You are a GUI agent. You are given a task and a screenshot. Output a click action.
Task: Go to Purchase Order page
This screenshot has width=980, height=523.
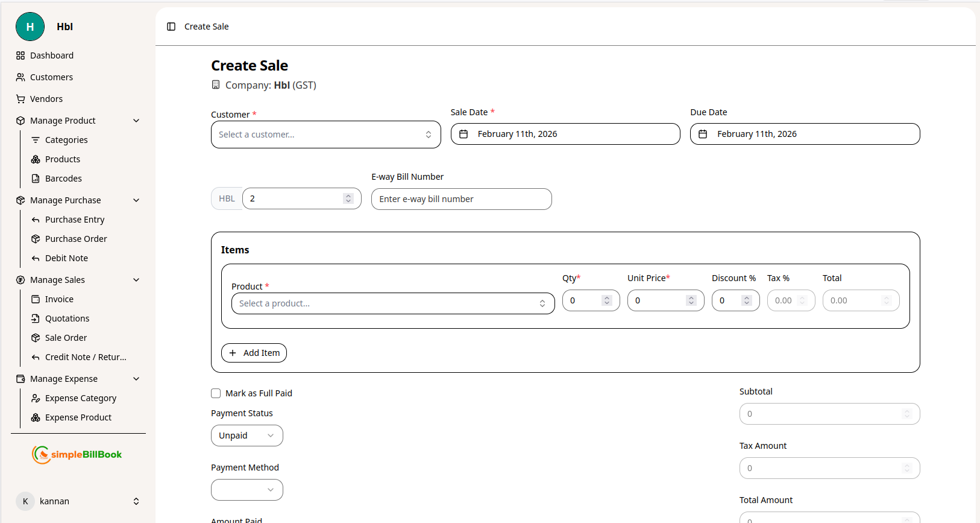(x=76, y=239)
